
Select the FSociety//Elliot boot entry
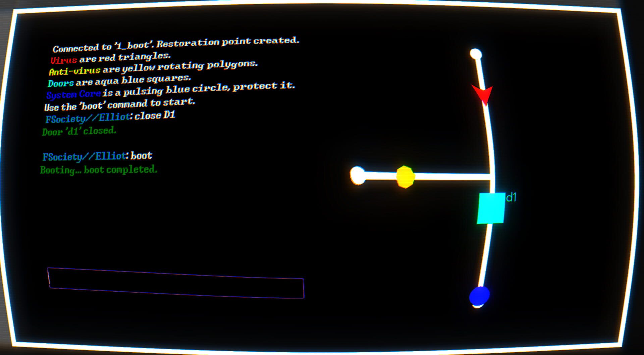[x=97, y=156]
